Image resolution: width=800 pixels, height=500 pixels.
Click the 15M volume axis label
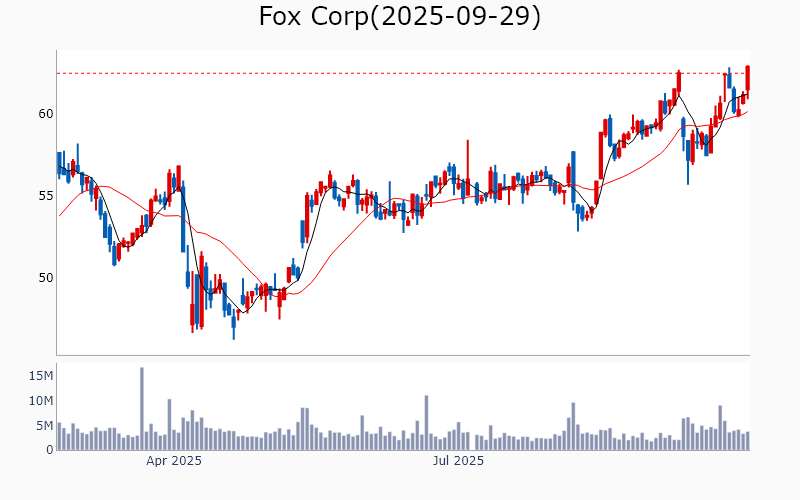pyautogui.click(x=42, y=376)
